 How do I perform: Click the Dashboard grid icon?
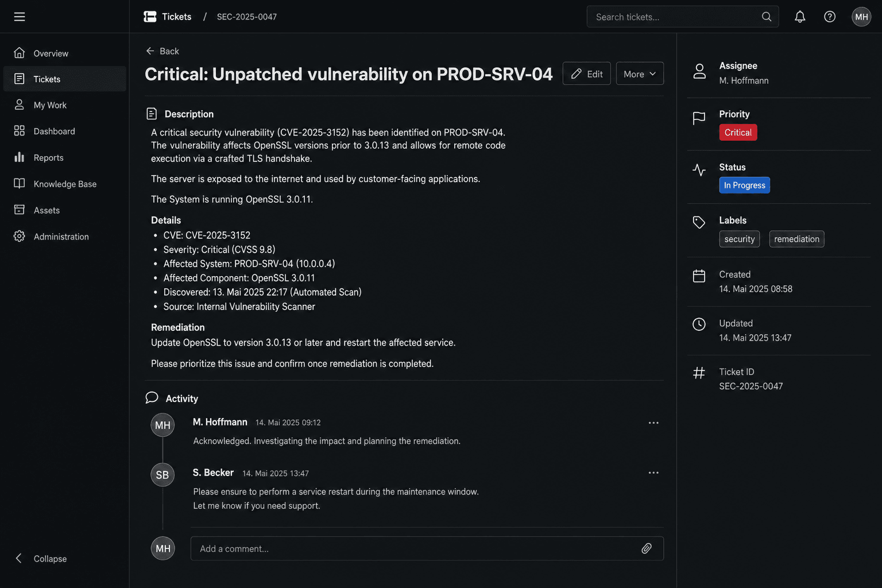pyautogui.click(x=20, y=131)
